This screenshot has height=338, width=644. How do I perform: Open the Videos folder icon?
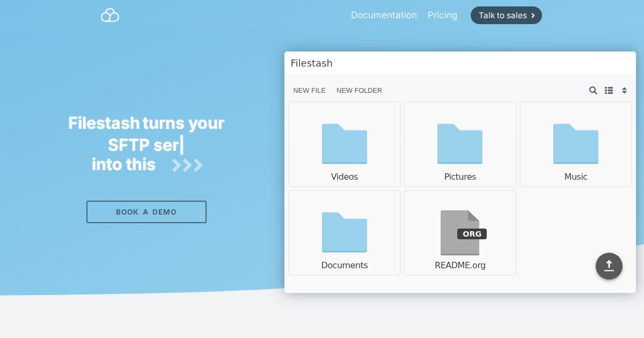click(345, 144)
